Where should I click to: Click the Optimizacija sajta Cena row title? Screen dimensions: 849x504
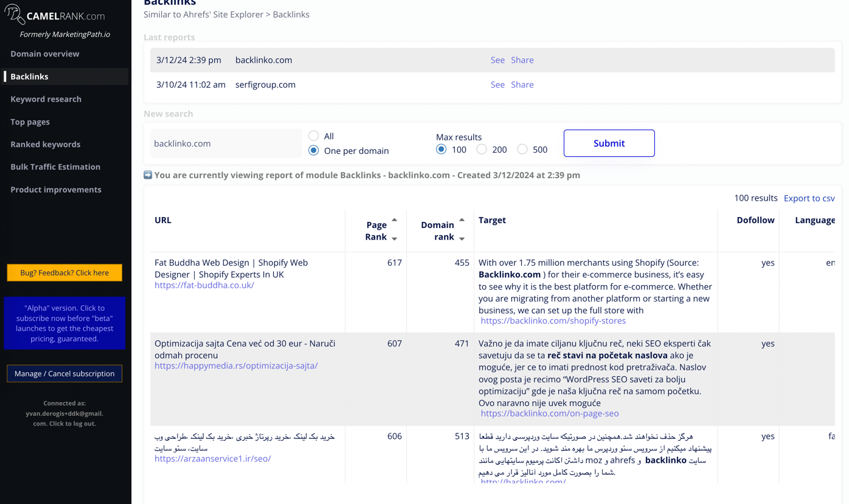245,349
